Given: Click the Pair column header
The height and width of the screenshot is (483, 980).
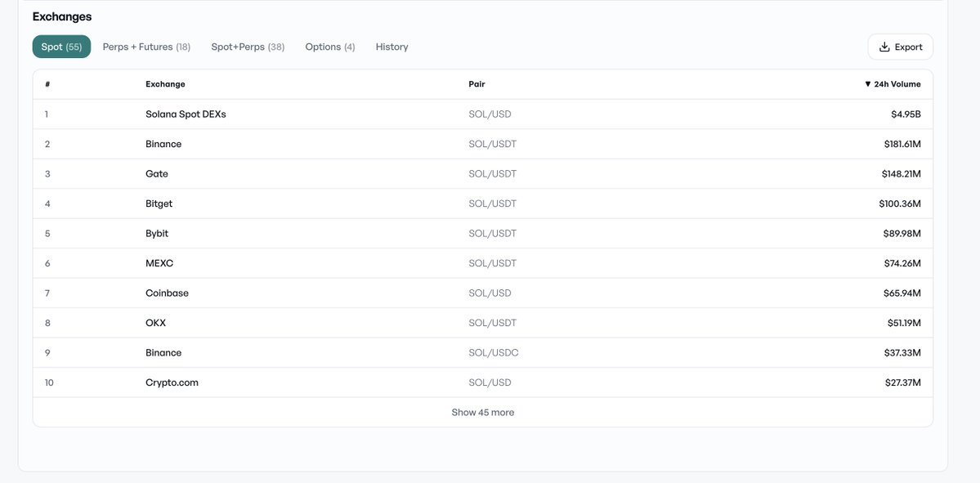Looking at the screenshot, I should pyautogui.click(x=477, y=83).
